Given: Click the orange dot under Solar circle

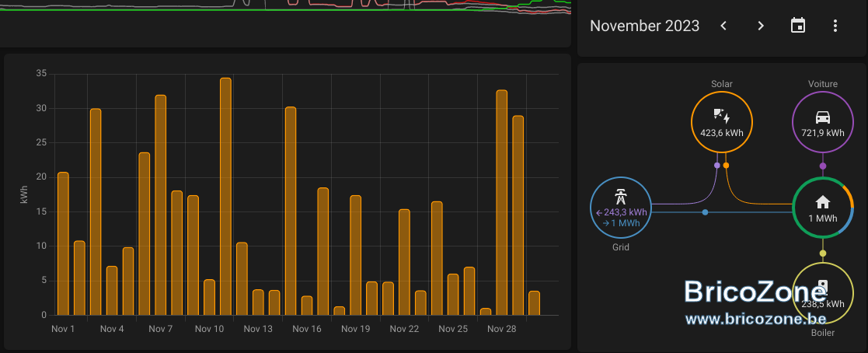Looking at the screenshot, I should [727, 165].
